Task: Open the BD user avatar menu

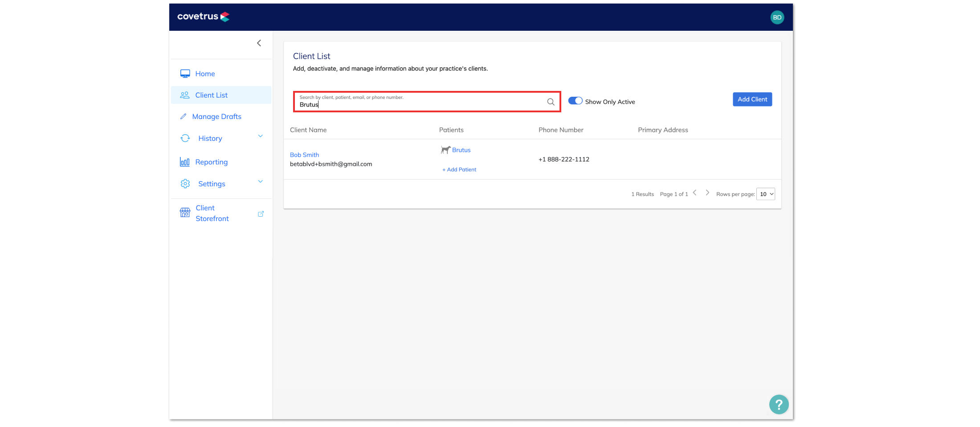Action: coord(777,17)
